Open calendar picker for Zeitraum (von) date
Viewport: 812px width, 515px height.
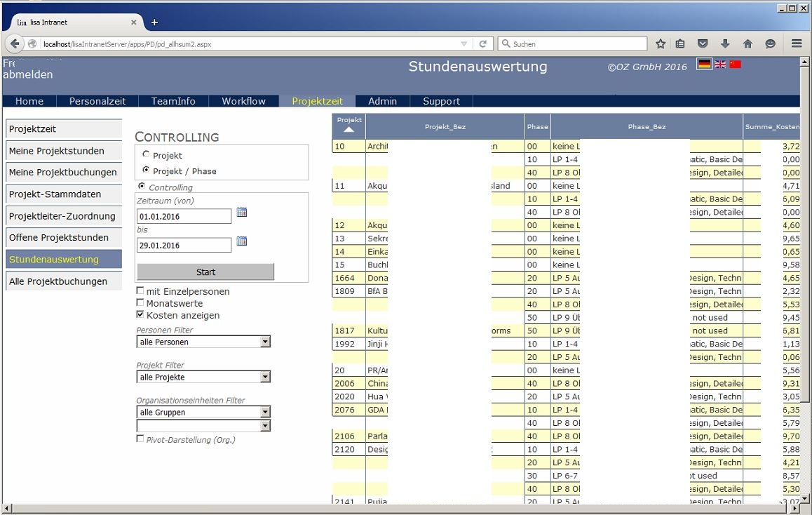[241, 213]
